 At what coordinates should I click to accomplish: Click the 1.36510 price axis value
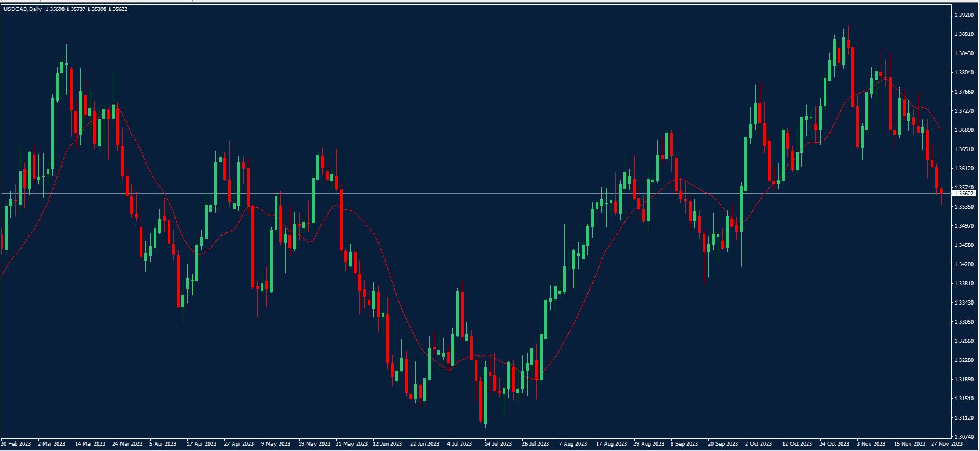[964, 149]
